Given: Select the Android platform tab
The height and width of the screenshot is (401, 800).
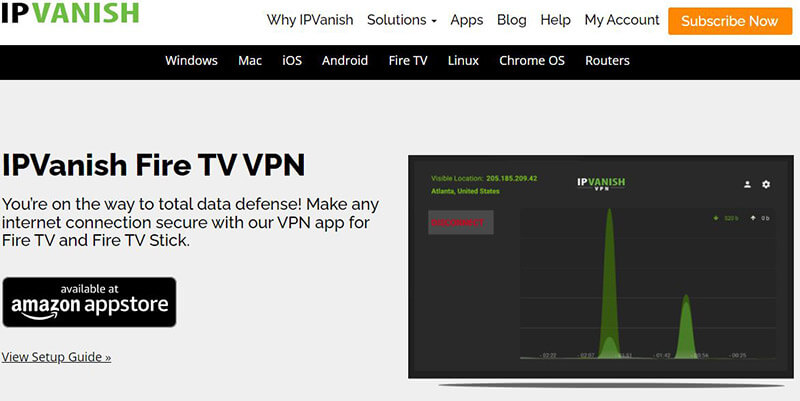Looking at the screenshot, I should tap(345, 61).
